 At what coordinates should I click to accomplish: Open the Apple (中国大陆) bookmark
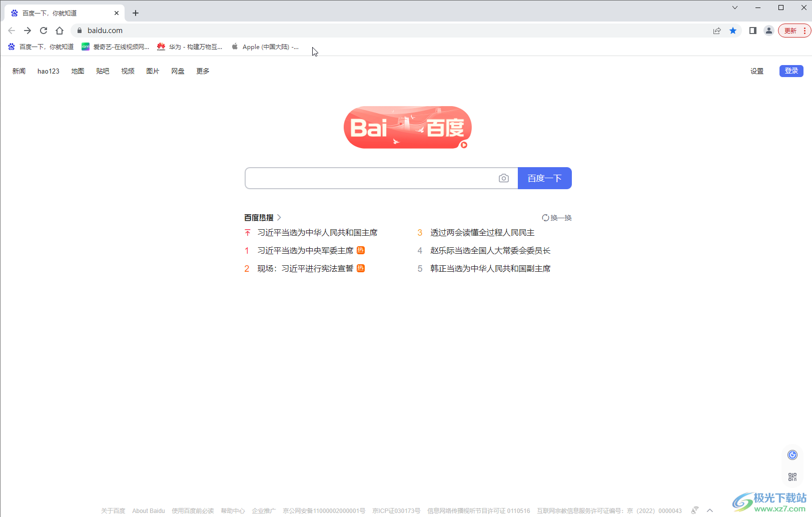pos(265,47)
